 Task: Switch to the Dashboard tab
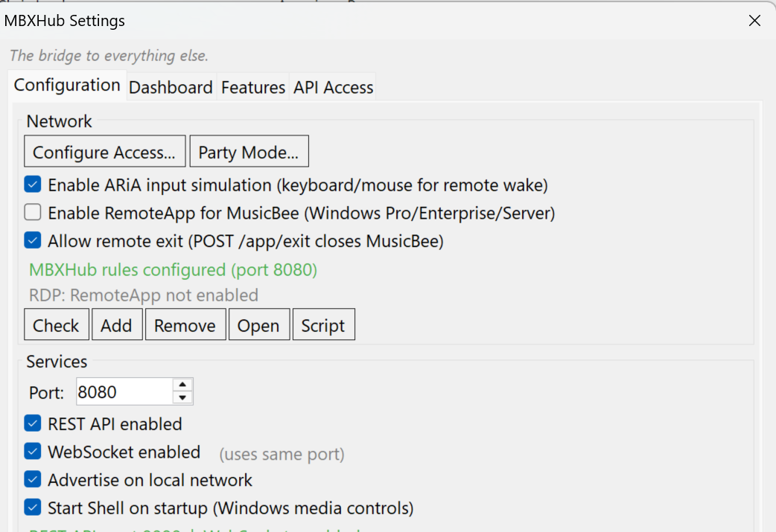tap(170, 87)
